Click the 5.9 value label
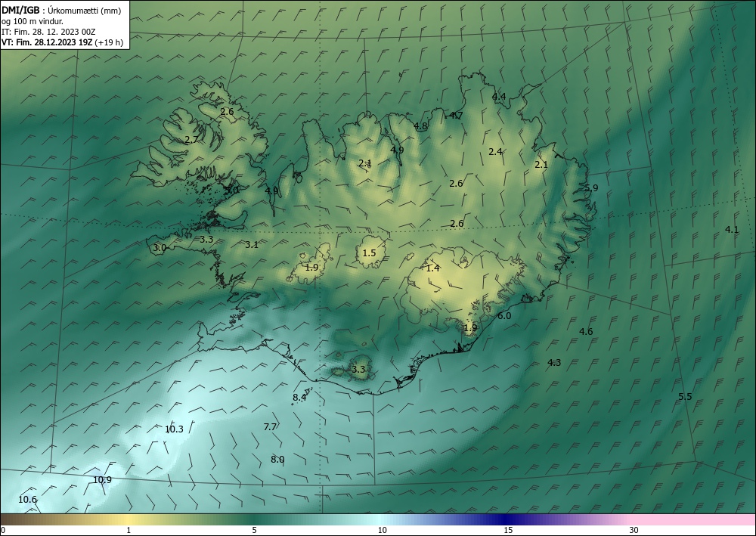 591,187
